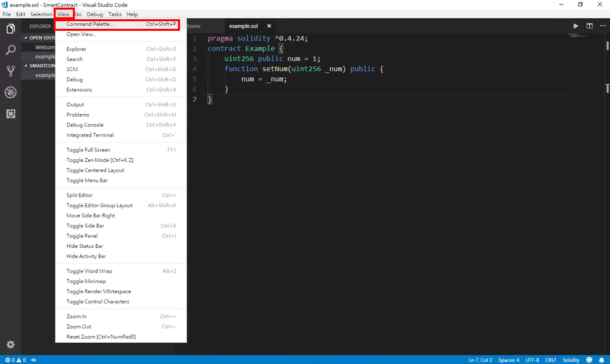
Task: Choose Open View... in the View menu
Action: pos(121,34)
